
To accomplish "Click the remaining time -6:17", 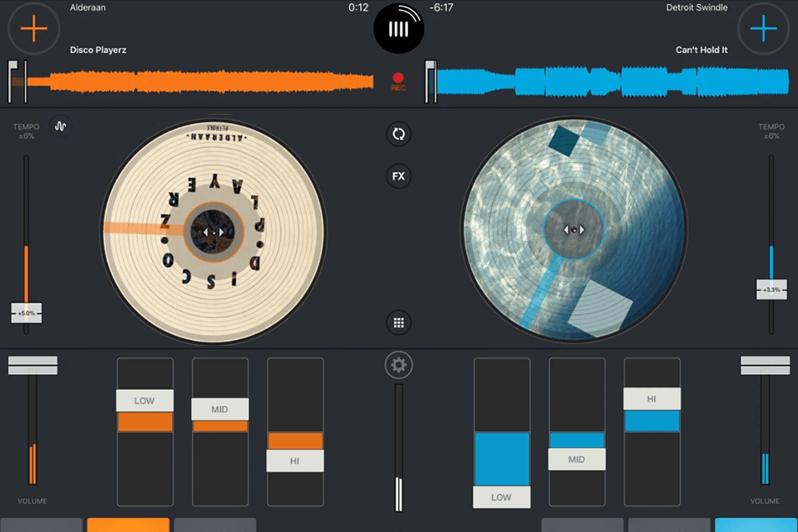I will coord(441,7).
